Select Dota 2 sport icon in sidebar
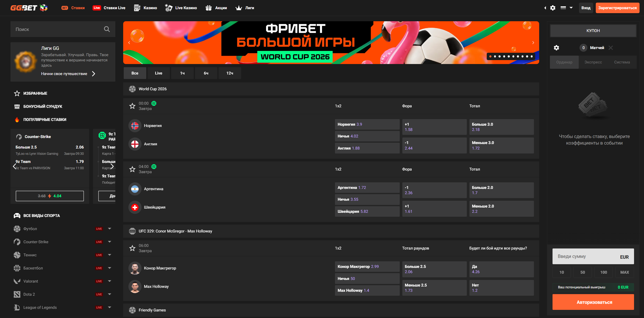Screen dimensions: 644x318 click(x=17, y=294)
